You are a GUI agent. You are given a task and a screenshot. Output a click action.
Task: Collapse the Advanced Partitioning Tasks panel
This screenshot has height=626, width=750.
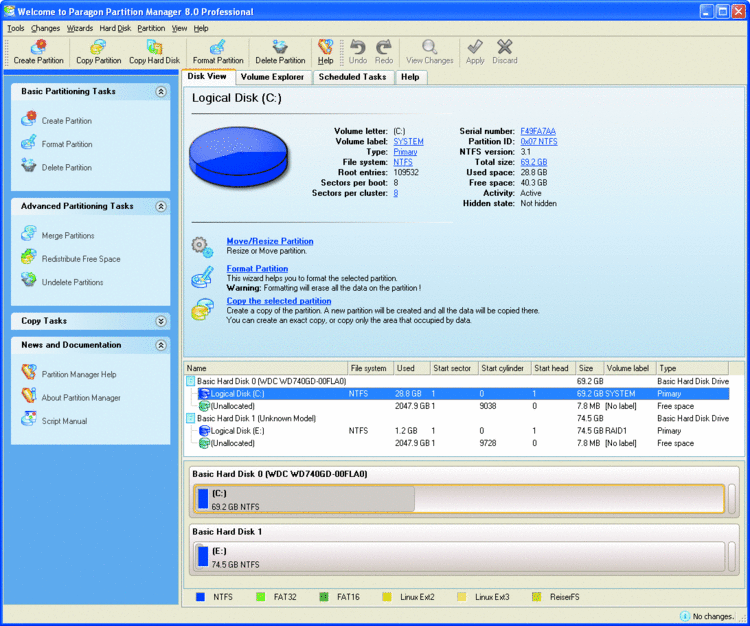(x=161, y=206)
